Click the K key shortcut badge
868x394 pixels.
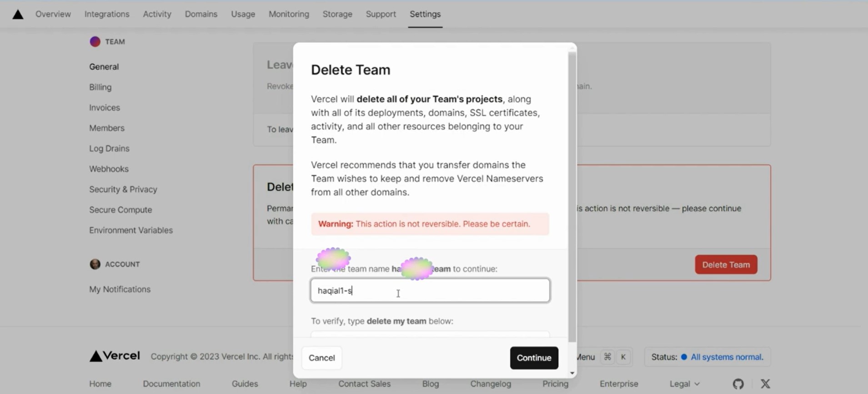623,357
